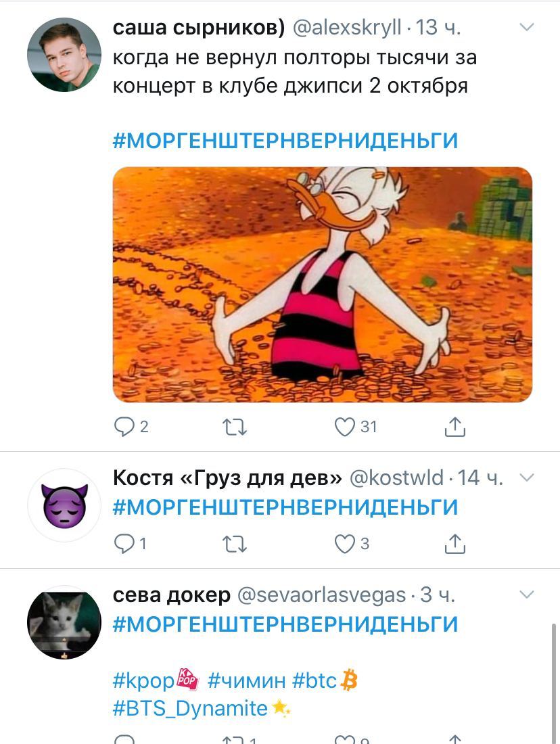Viewport: 560px width, 744px height.
Task: Open options chevron on Костя's tweet
Action: tap(527, 477)
